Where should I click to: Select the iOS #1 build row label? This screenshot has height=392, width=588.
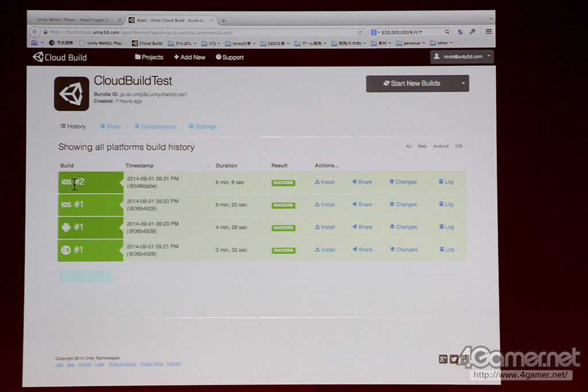point(90,205)
